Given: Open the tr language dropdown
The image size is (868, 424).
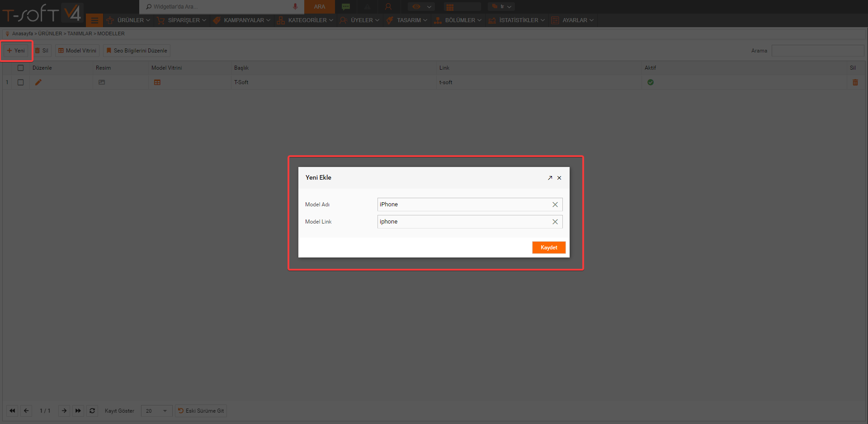Looking at the screenshot, I should pos(501,6).
